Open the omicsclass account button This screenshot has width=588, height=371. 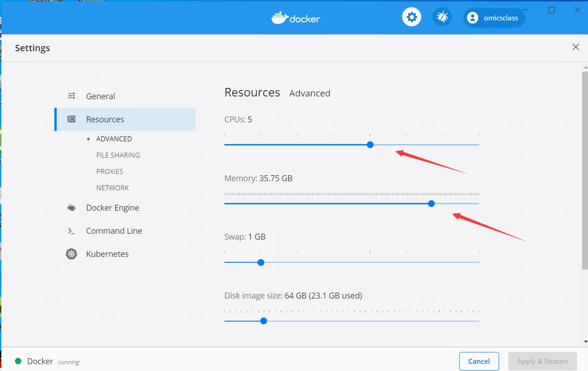(494, 18)
